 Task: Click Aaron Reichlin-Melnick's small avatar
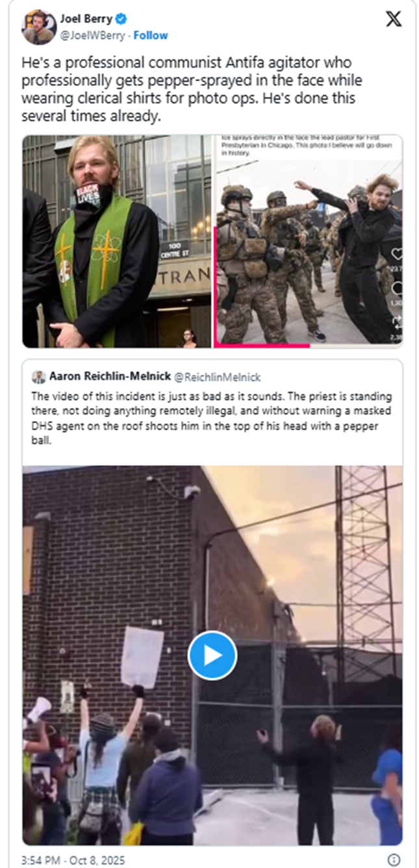coord(38,377)
